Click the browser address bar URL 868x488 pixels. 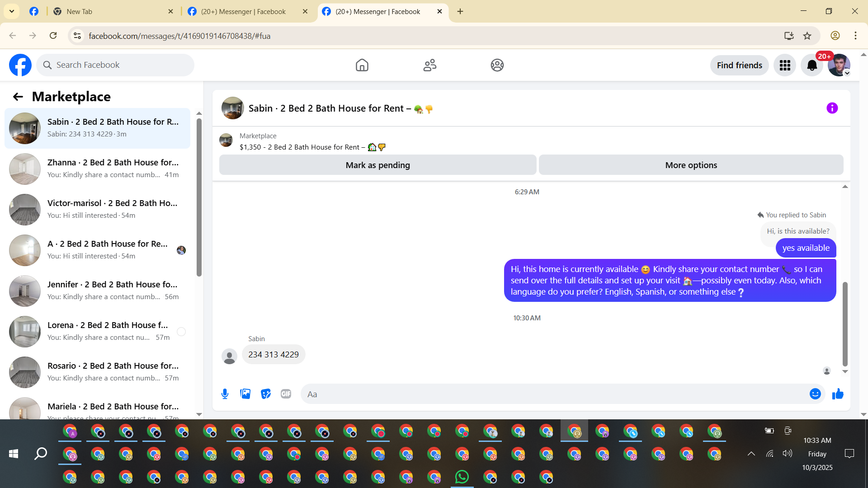tap(179, 36)
